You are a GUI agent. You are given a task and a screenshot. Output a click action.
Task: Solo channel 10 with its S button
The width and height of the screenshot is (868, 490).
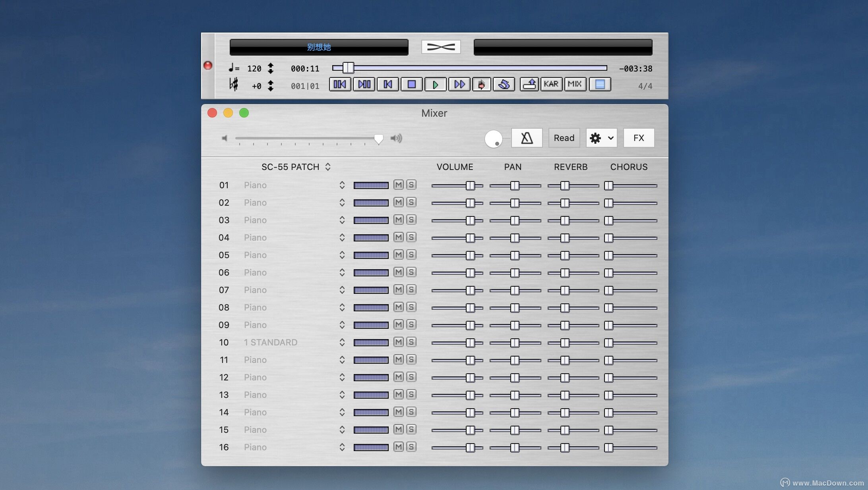pyautogui.click(x=411, y=342)
